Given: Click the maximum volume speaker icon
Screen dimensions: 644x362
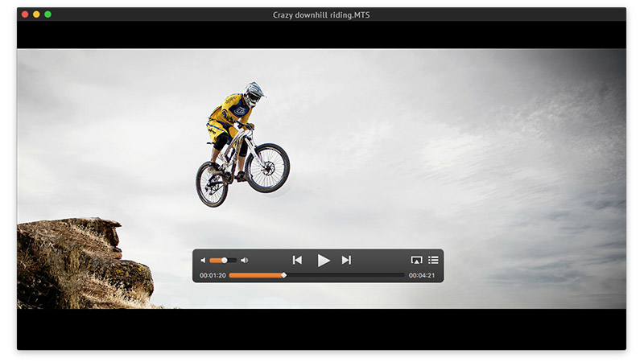Looking at the screenshot, I should [x=245, y=260].
